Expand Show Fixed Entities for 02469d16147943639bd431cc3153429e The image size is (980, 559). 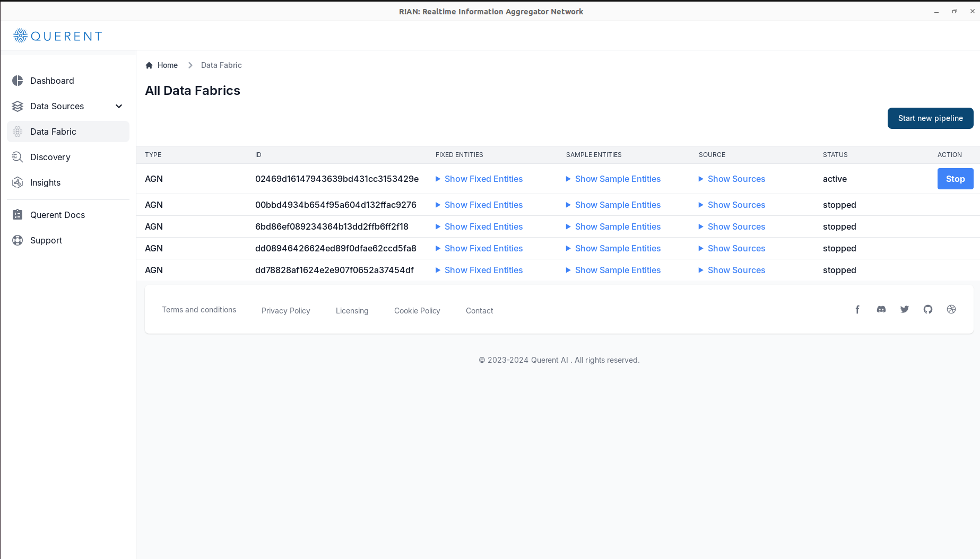pyautogui.click(x=479, y=179)
